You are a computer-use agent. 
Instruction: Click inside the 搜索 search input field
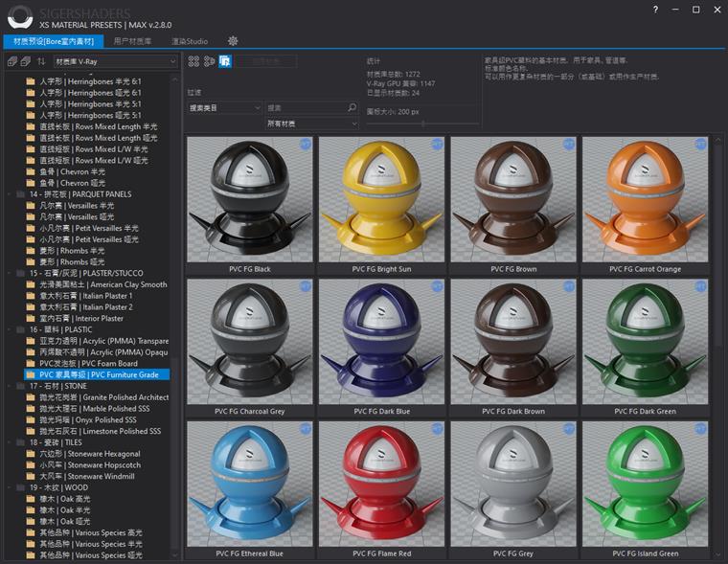coord(306,107)
